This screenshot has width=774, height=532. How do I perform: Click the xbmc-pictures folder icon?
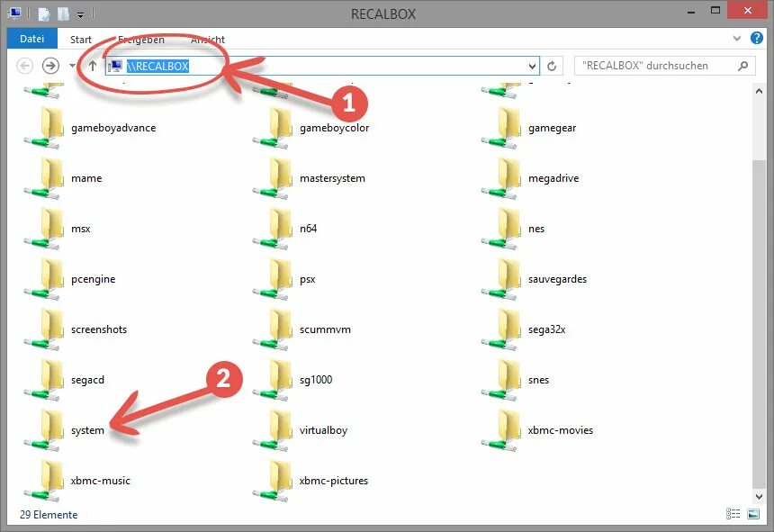pyautogui.click(x=273, y=481)
